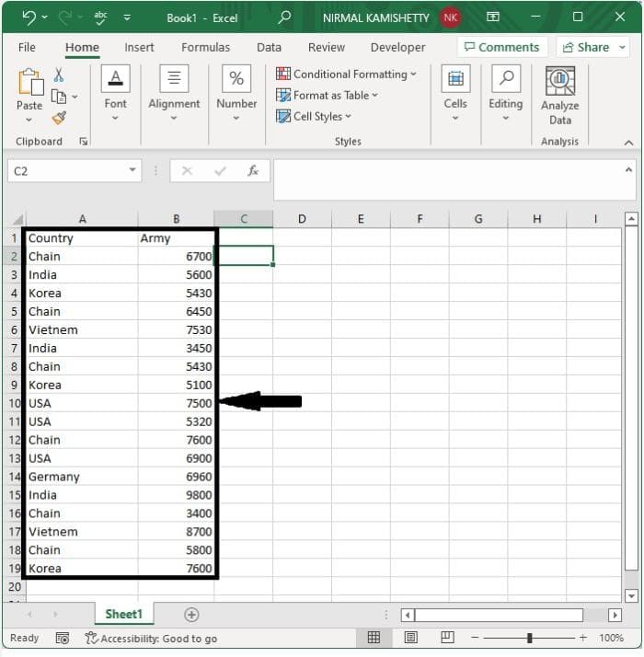Click the Share button
The image size is (644, 657).
586,47
